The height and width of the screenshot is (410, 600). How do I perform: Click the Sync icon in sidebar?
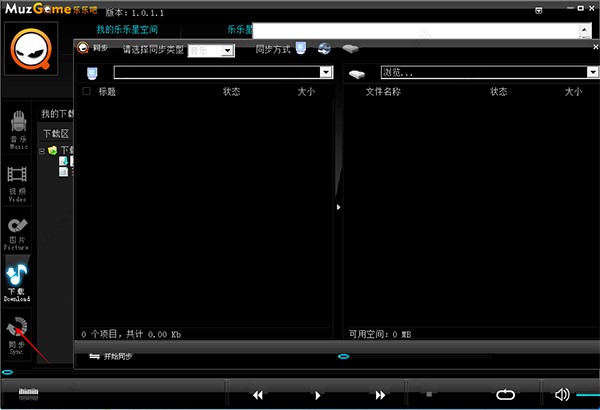click(17, 335)
